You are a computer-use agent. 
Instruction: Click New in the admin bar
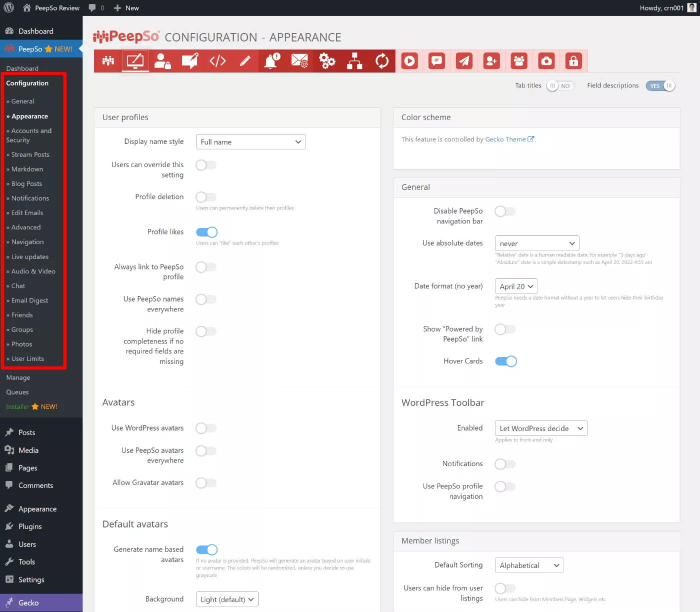(126, 8)
